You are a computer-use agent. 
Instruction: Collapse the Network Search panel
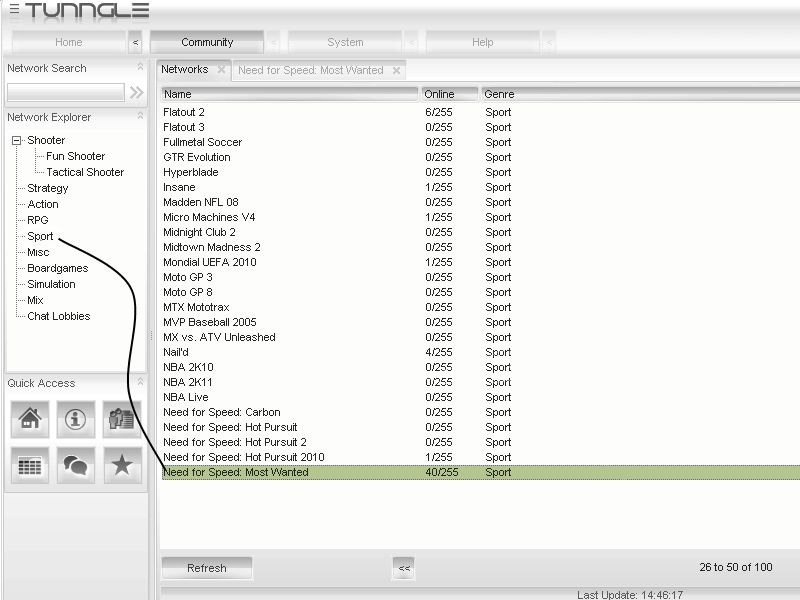pyautogui.click(x=140, y=68)
